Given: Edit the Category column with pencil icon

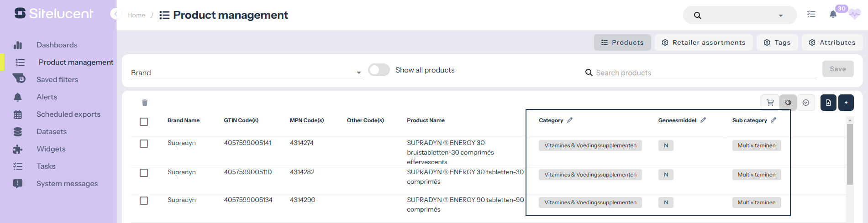Looking at the screenshot, I should tap(570, 120).
